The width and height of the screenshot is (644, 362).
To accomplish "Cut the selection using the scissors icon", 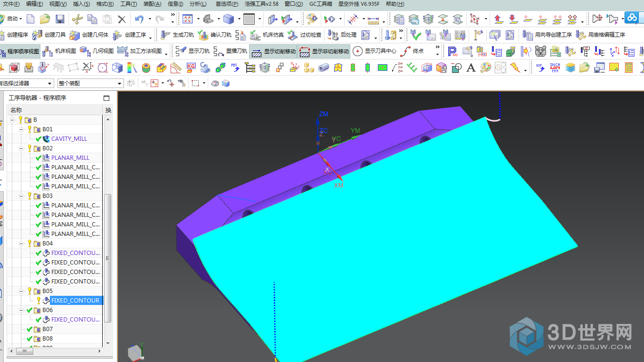I will 77,19.
